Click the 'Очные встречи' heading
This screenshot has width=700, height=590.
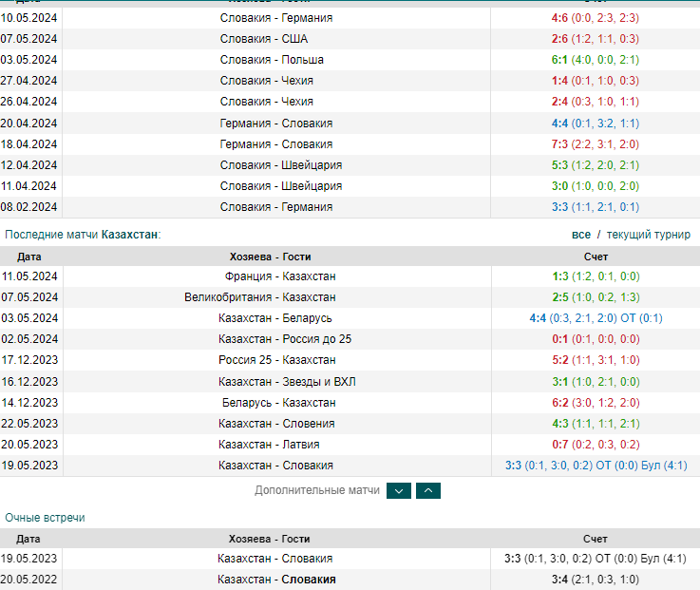45,518
